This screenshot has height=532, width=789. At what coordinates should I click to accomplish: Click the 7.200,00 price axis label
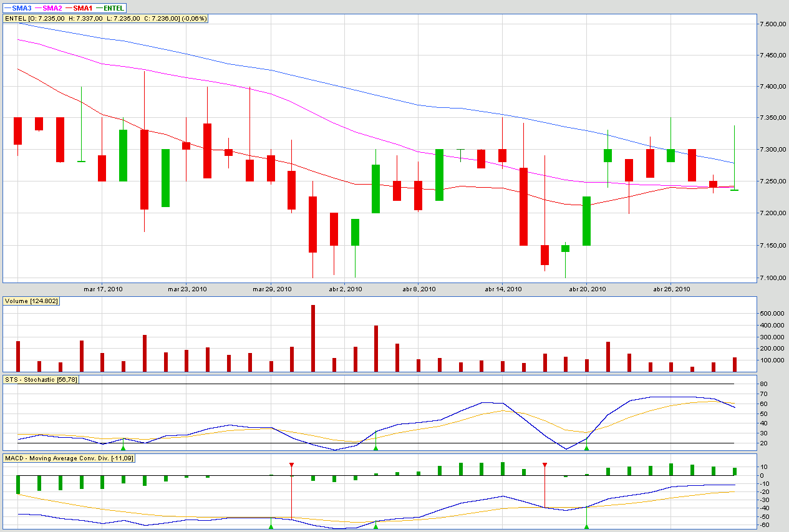click(772, 214)
